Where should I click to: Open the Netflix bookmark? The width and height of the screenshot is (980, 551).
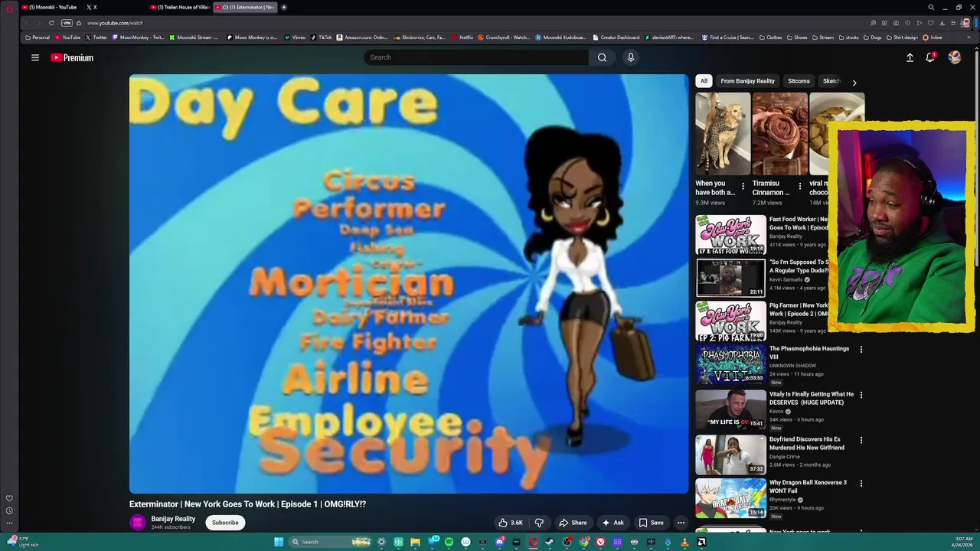[x=462, y=37]
